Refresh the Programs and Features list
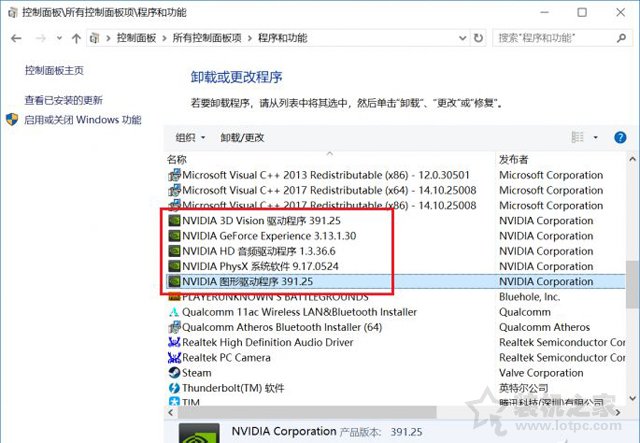 coord(478,38)
